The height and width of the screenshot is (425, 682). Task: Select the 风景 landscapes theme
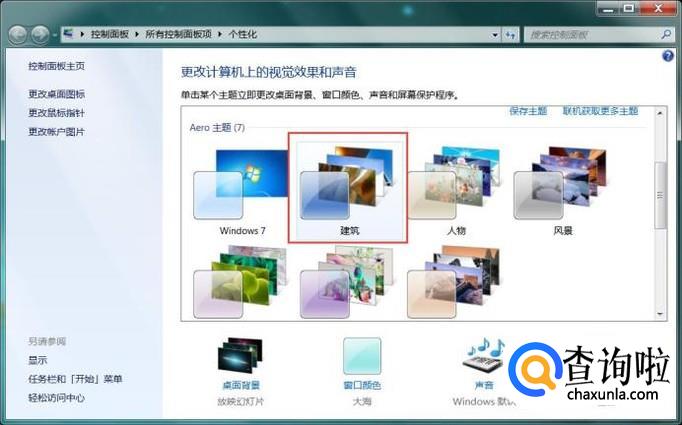[563, 190]
